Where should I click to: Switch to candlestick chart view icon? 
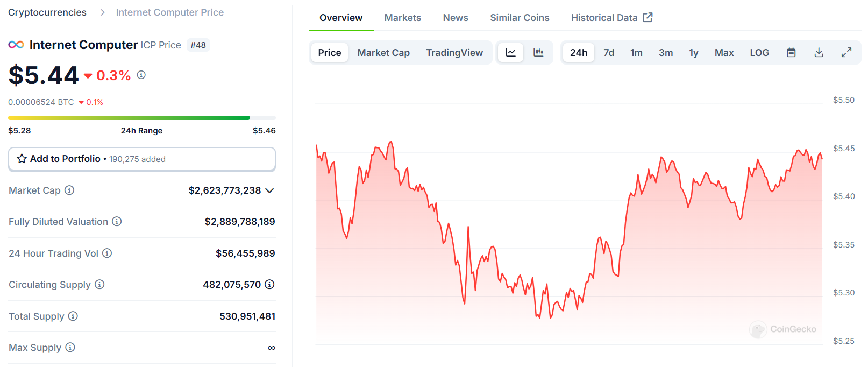(x=538, y=53)
